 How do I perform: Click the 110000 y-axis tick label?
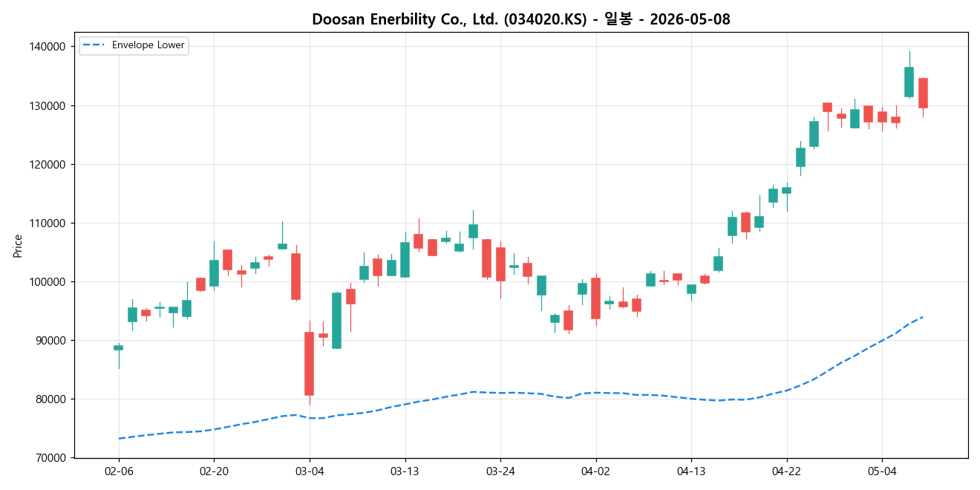[47, 223]
